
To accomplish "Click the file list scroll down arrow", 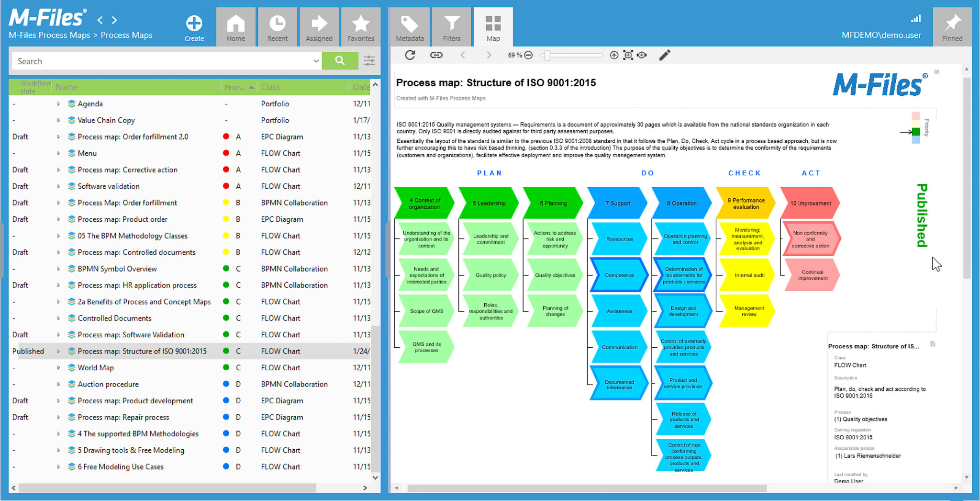I will [375, 478].
